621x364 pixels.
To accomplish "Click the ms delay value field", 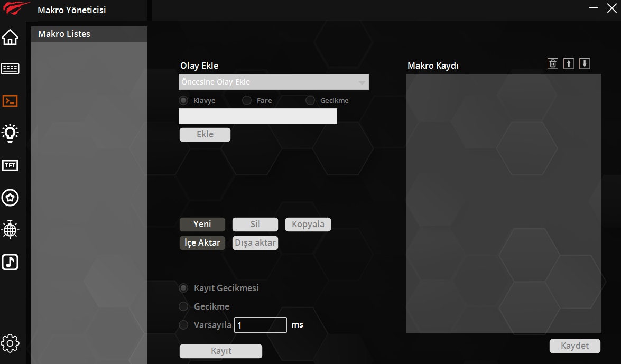I will click(x=260, y=325).
